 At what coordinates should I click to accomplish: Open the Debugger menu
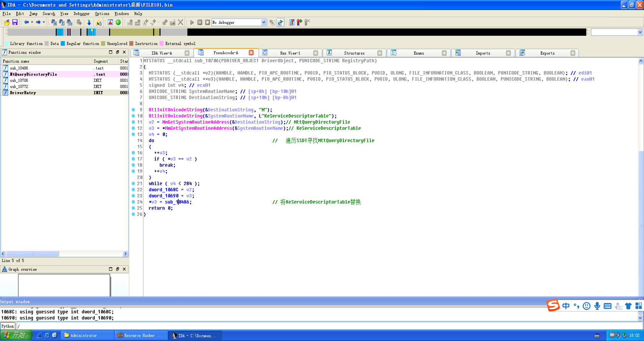(81, 13)
